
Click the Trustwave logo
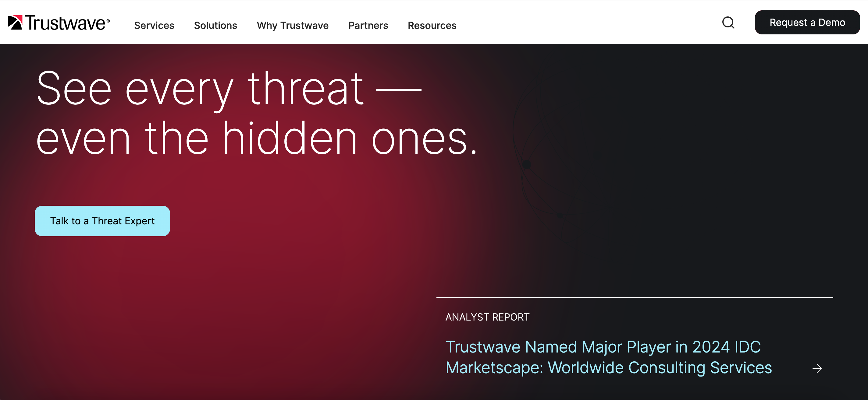59,23
